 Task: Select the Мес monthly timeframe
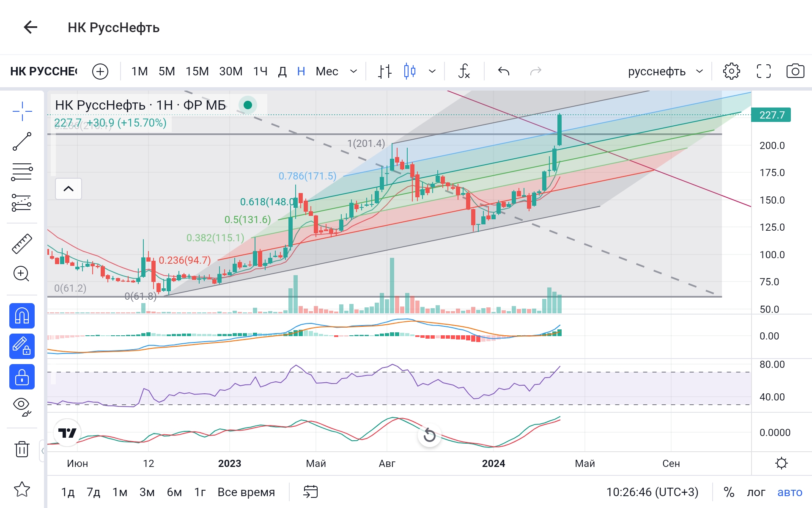pyautogui.click(x=327, y=71)
